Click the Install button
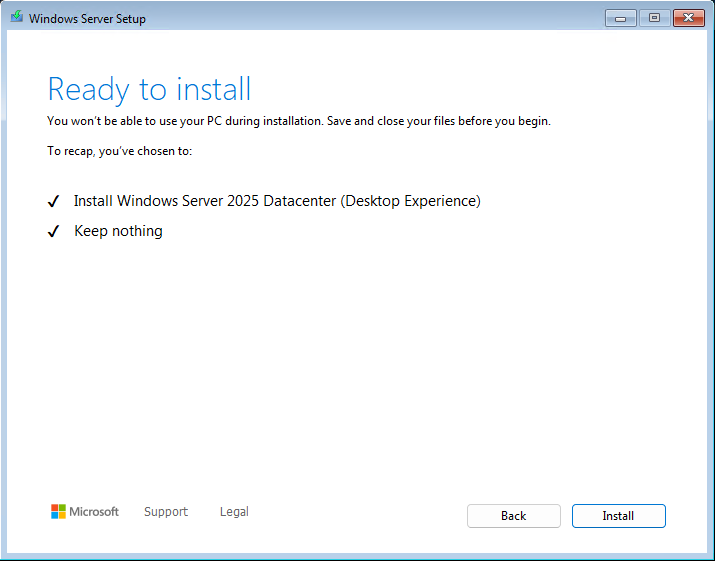715x561 pixels. [619, 516]
